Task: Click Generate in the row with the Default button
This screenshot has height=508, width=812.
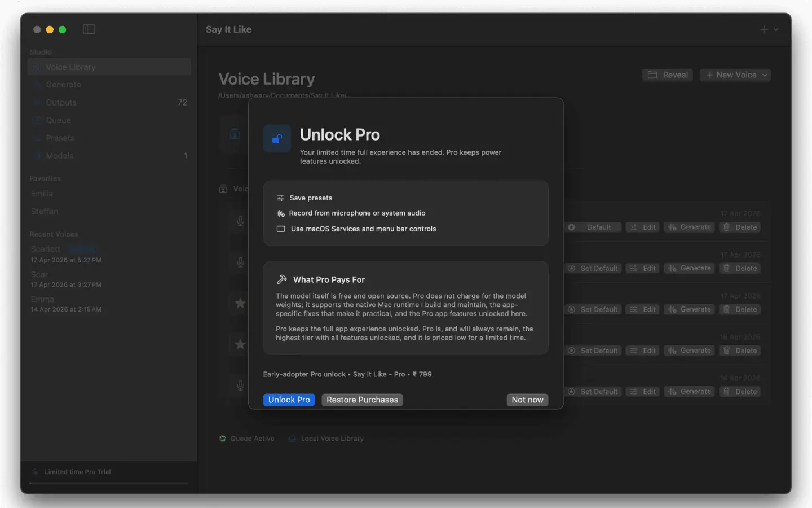Action: pos(690,227)
